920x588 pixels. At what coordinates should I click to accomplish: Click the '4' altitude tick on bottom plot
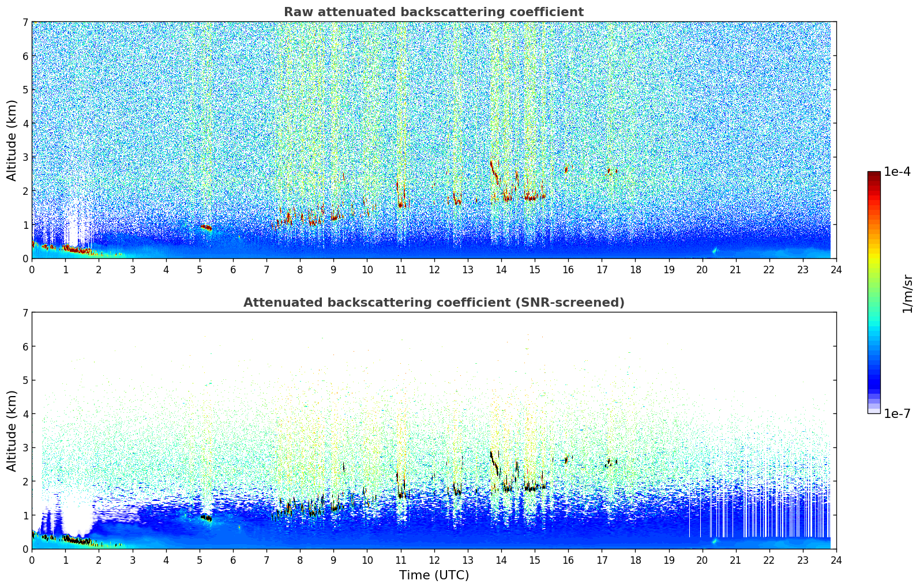pos(25,414)
